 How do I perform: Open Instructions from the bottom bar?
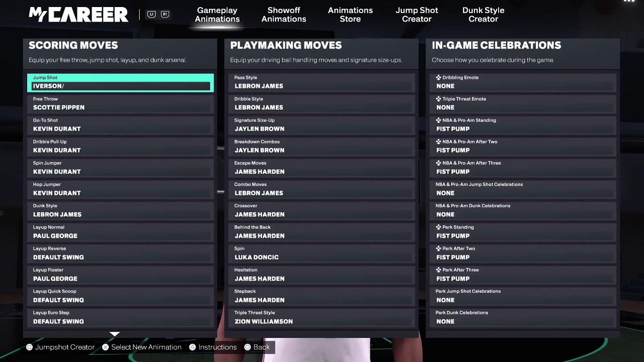[217, 347]
